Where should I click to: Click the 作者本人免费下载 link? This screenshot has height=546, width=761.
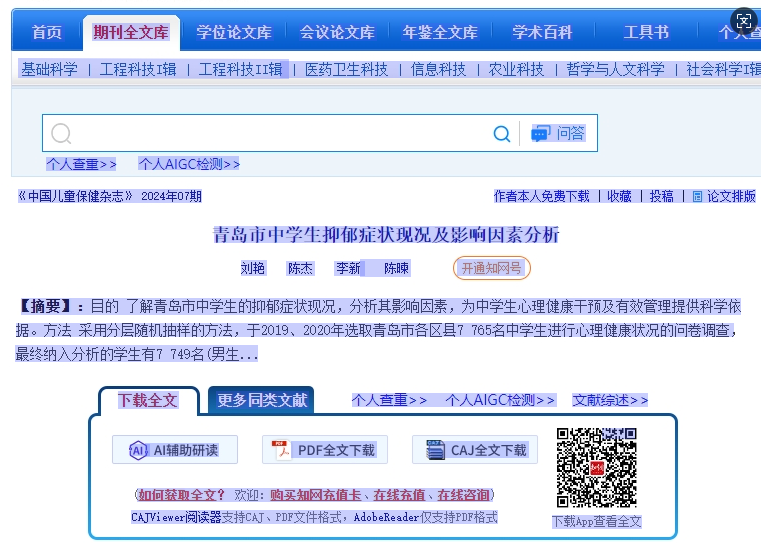(x=541, y=197)
